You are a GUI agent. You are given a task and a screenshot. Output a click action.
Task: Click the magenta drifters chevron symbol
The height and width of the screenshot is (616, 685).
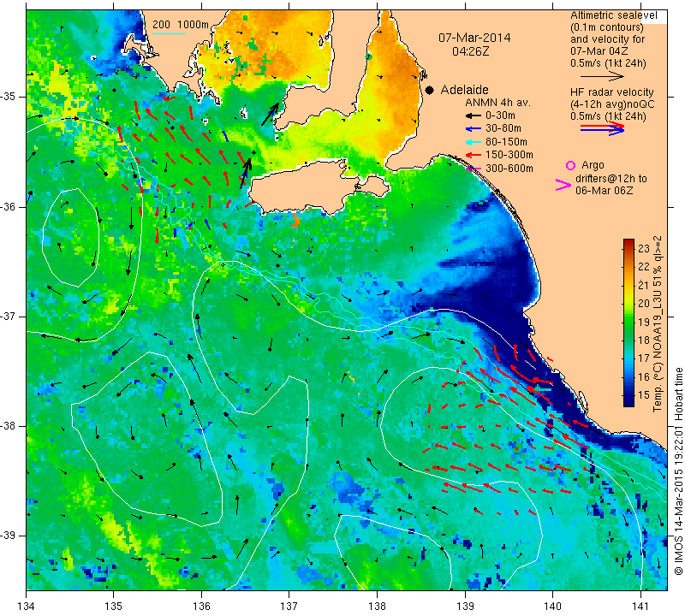tap(563, 185)
